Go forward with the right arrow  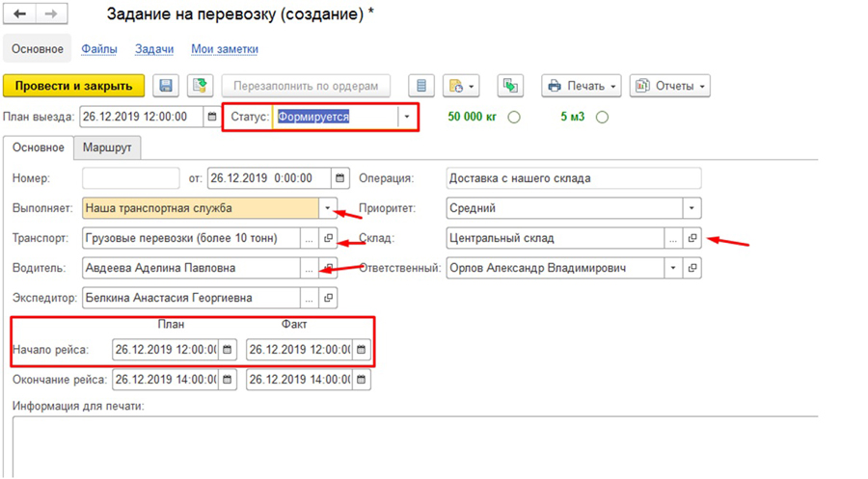tap(51, 14)
